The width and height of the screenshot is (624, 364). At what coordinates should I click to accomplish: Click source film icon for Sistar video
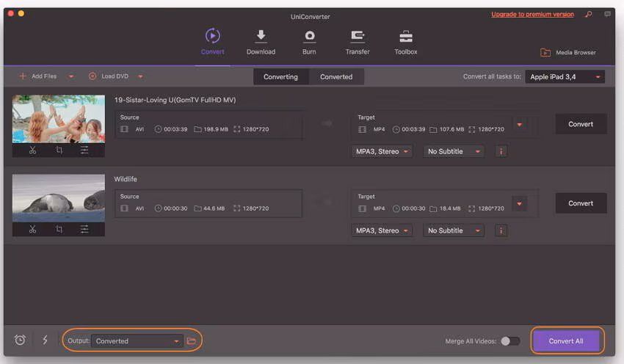click(124, 129)
